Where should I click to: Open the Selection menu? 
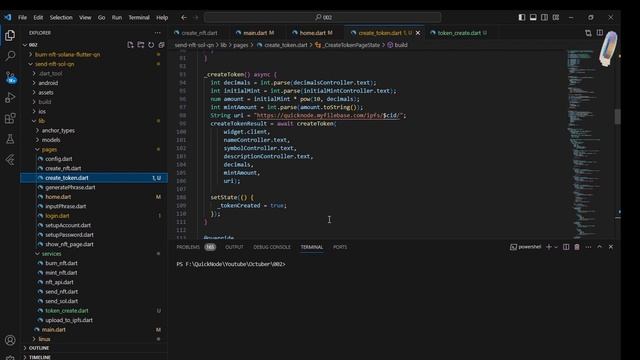point(61,18)
